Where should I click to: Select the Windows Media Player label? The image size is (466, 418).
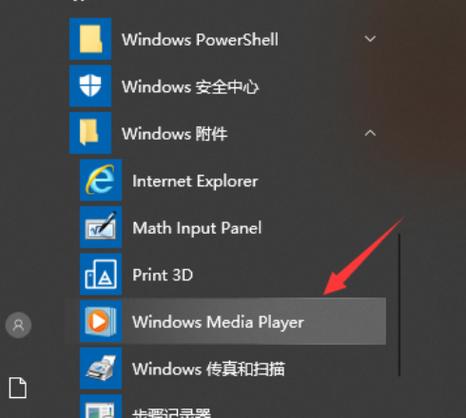click(218, 322)
